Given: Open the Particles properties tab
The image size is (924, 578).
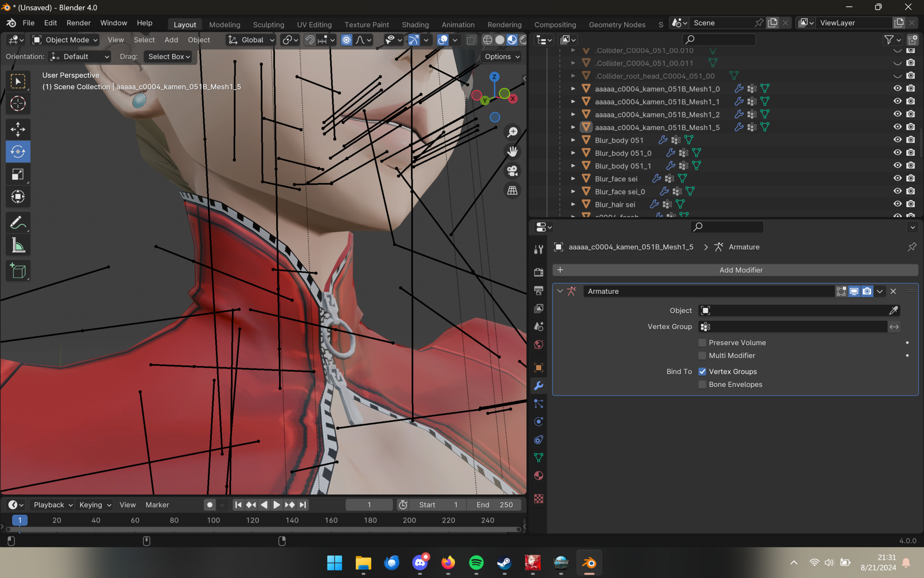Looking at the screenshot, I should [x=539, y=404].
